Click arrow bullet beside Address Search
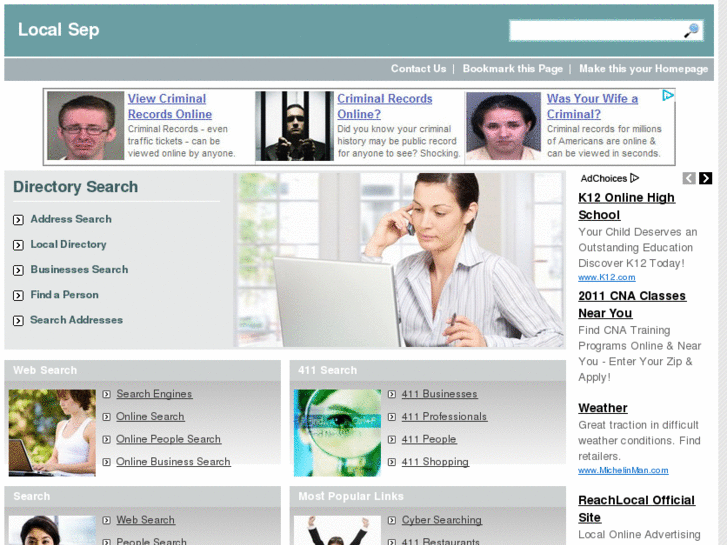The image size is (727, 545). tap(19, 220)
